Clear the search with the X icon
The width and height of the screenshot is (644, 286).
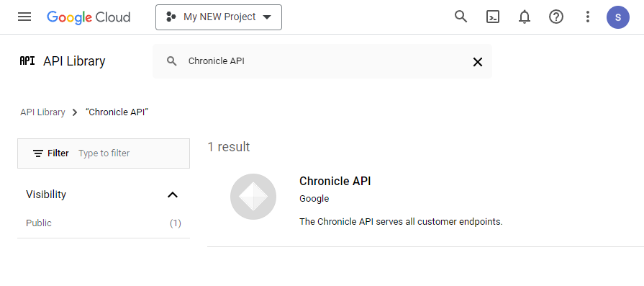(x=477, y=62)
